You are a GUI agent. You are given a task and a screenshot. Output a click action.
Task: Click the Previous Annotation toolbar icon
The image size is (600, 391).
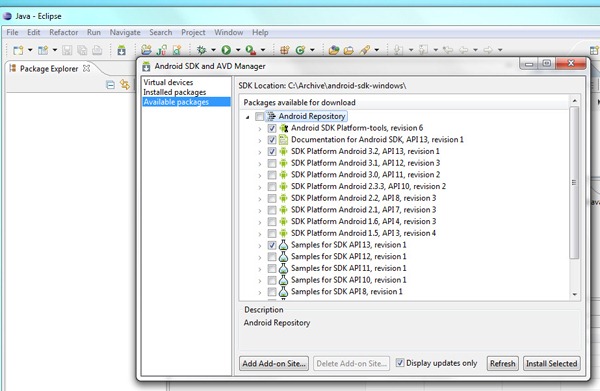click(x=423, y=50)
